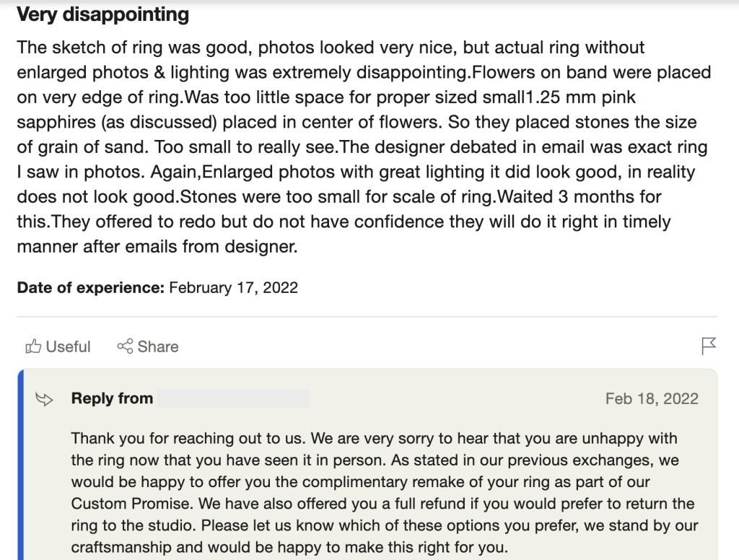This screenshot has width=739, height=560.
Task: Click the February 17, 2022 experience date
Action: (x=233, y=287)
